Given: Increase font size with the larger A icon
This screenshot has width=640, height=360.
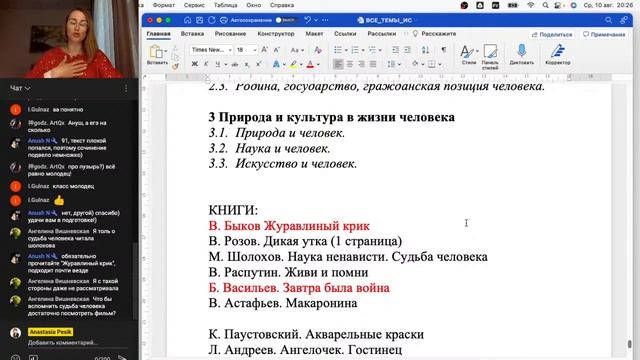Looking at the screenshot, I should [x=264, y=50].
